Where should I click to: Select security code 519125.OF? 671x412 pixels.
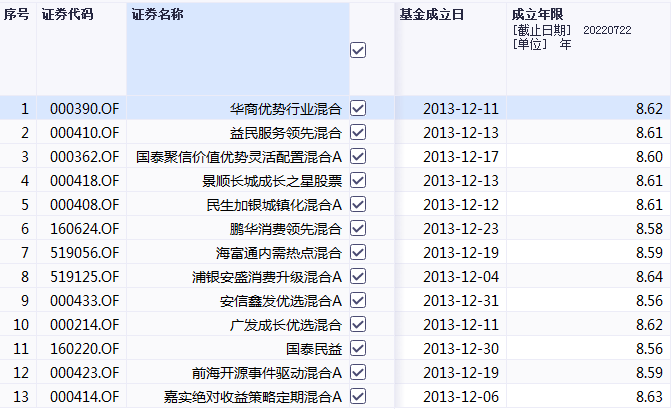(x=84, y=276)
